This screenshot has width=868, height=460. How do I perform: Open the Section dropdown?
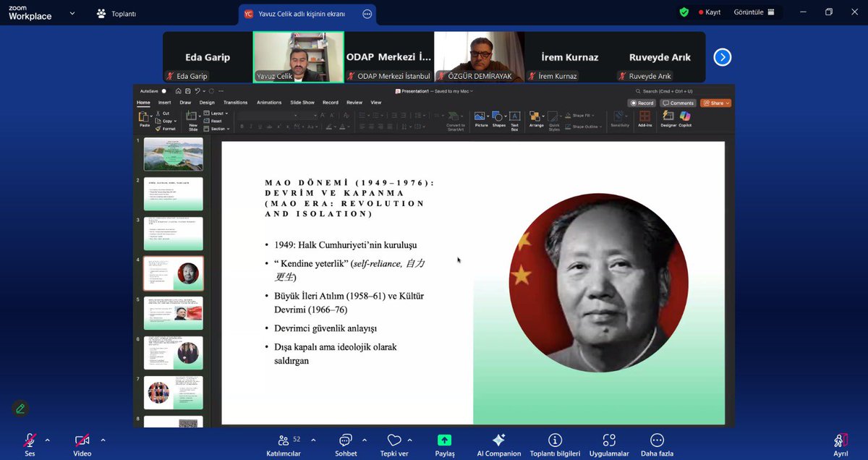point(217,129)
